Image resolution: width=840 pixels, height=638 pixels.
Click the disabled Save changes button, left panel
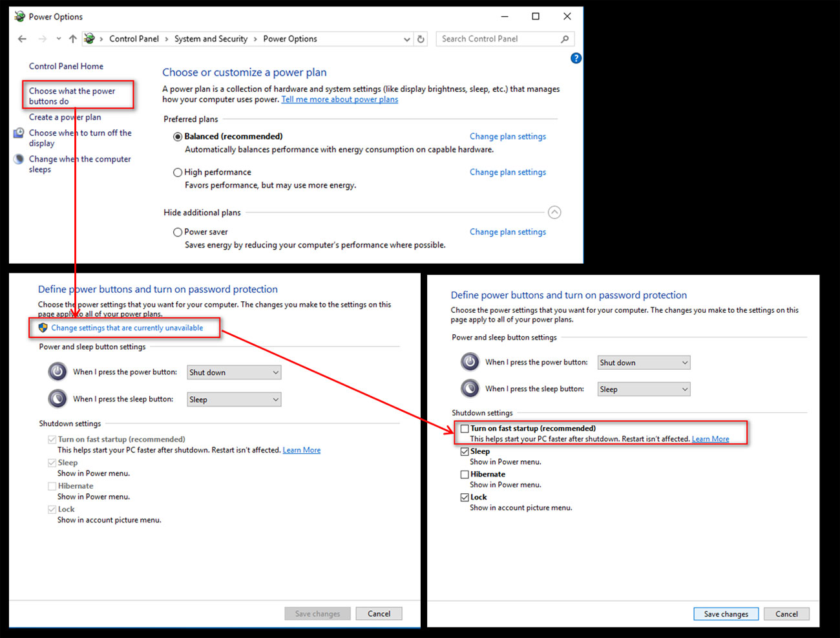pyautogui.click(x=317, y=613)
